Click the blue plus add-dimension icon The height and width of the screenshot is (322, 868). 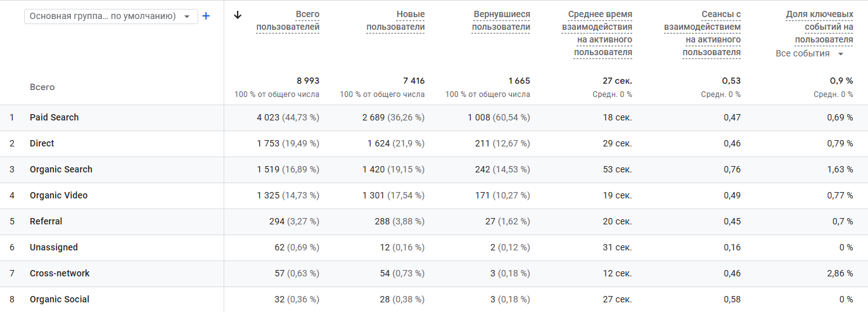206,16
